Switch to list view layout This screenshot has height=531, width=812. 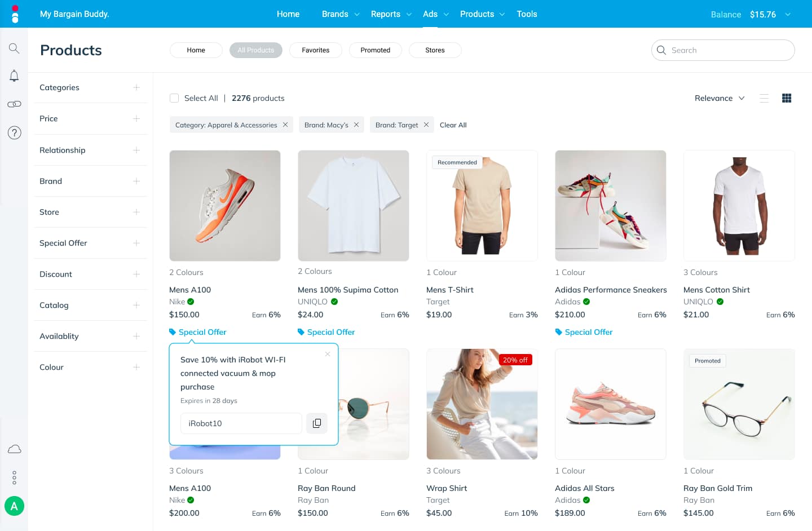[x=764, y=98]
